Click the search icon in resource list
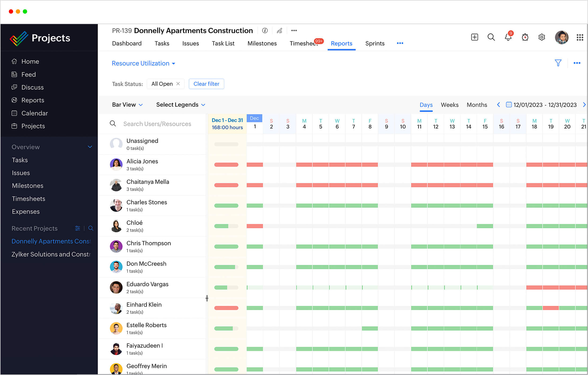Image resolution: width=588 pixels, height=375 pixels. [112, 124]
